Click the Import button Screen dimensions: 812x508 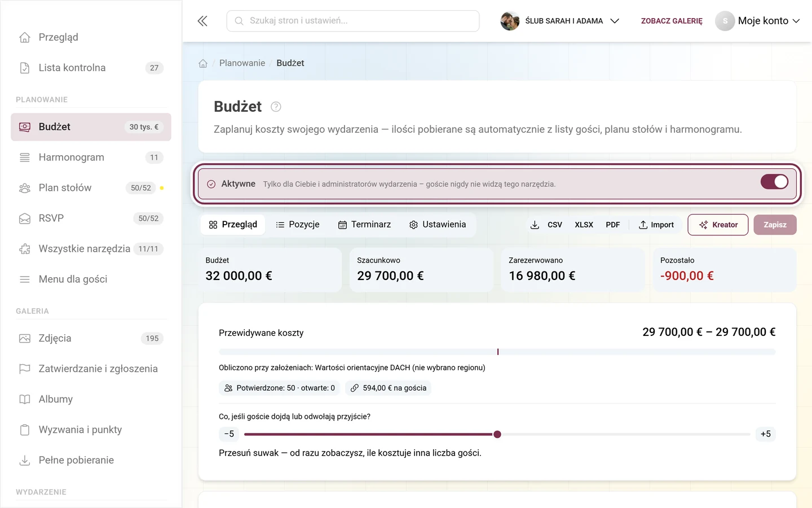pyautogui.click(x=656, y=225)
